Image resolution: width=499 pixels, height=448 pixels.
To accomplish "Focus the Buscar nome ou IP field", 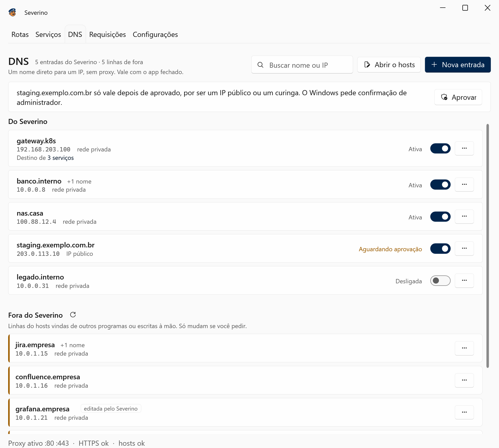I will coord(302,65).
